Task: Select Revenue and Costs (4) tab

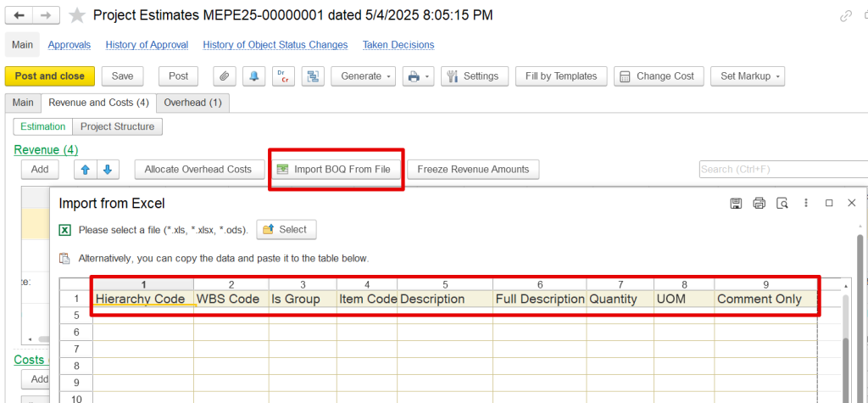Action: tap(98, 103)
